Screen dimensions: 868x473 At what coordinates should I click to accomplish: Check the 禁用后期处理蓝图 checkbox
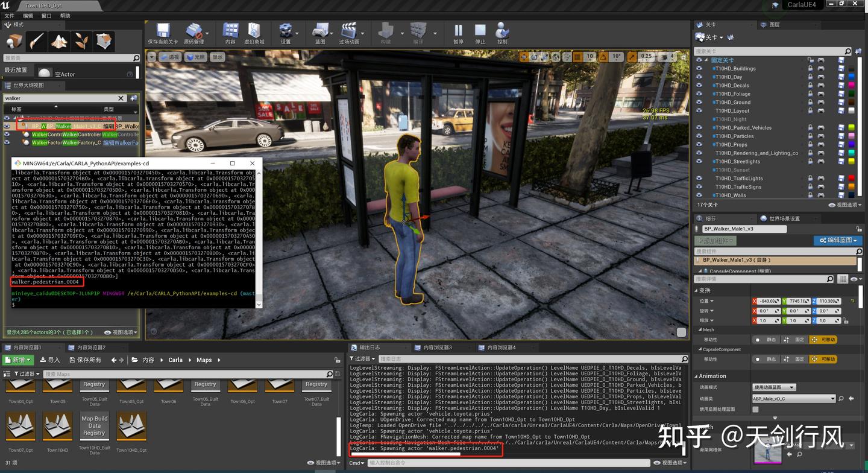click(x=756, y=409)
